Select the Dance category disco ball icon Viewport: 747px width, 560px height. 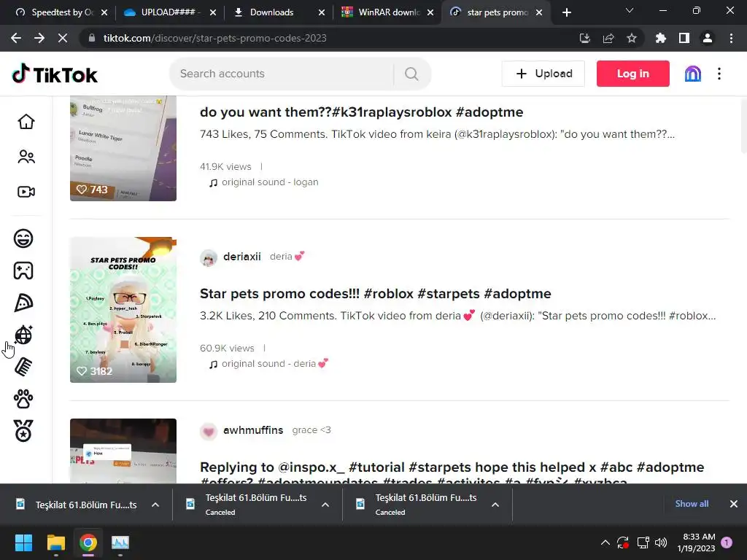point(23,335)
